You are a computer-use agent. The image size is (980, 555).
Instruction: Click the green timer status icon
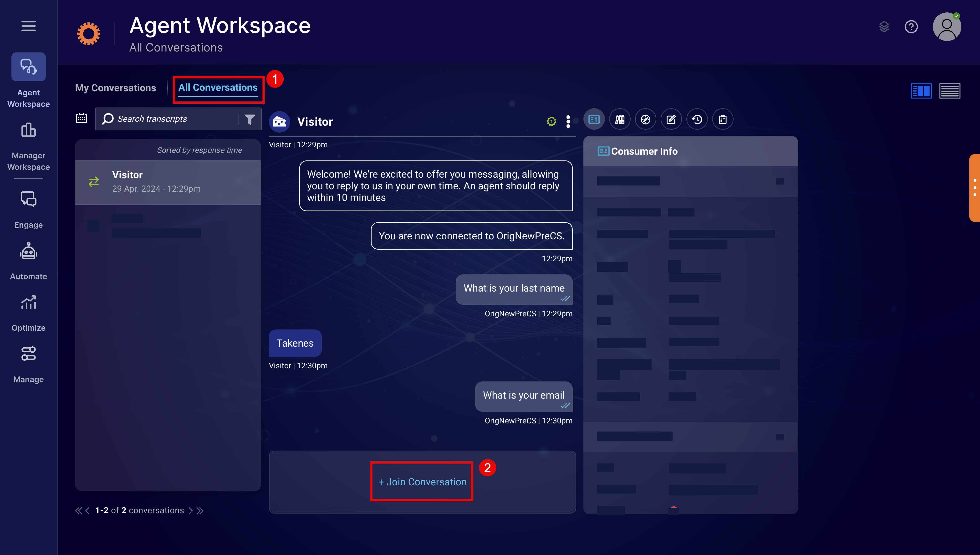551,122
